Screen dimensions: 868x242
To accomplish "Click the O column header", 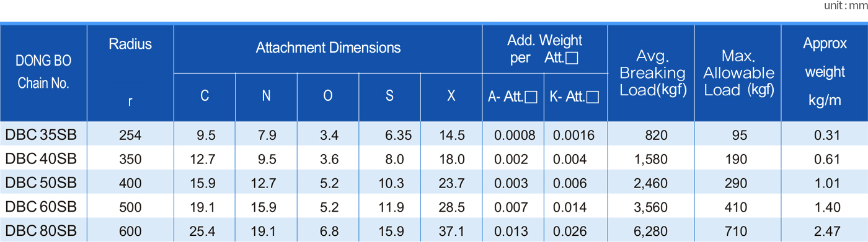I will click(x=328, y=97).
